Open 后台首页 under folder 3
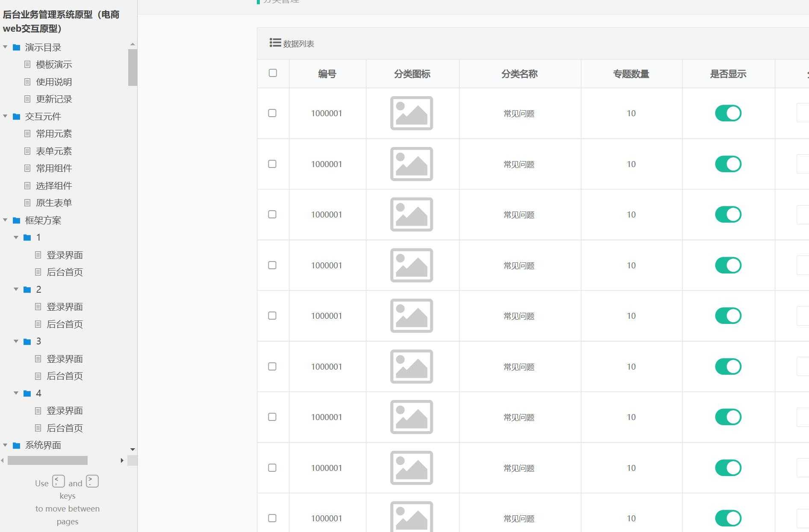809x532 pixels. (x=65, y=376)
